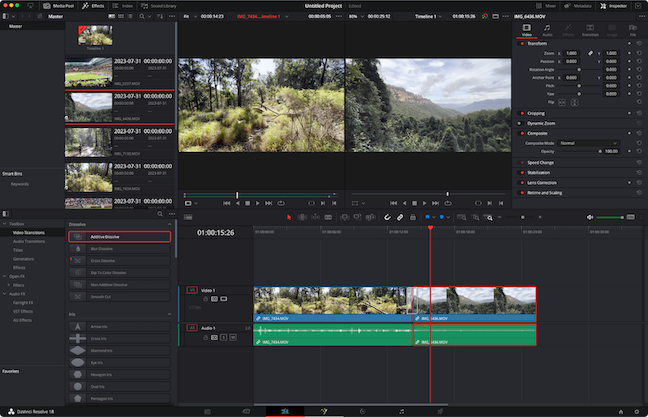The image size is (648, 417).
Task: Toggle the Dynamic Zoom enable switch
Action: [520, 123]
